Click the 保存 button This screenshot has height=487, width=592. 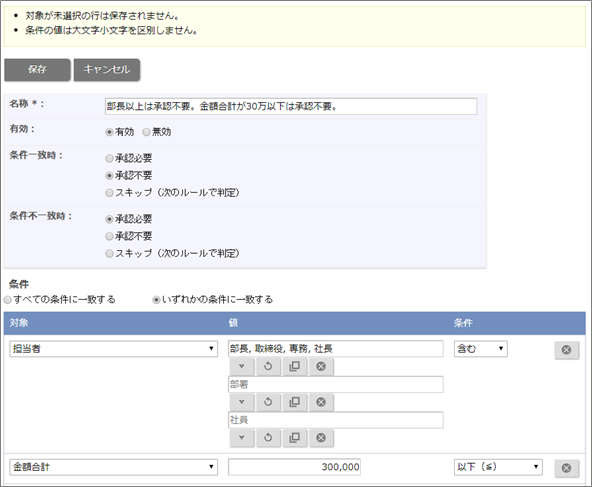click(x=37, y=69)
